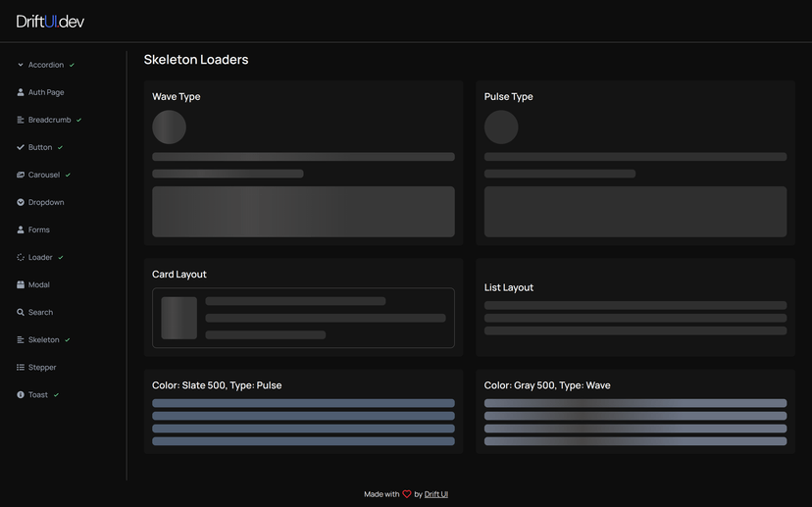812x507 pixels.
Task: Click the Pulse Type large block placeholder
Action: click(x=635, y=212)
